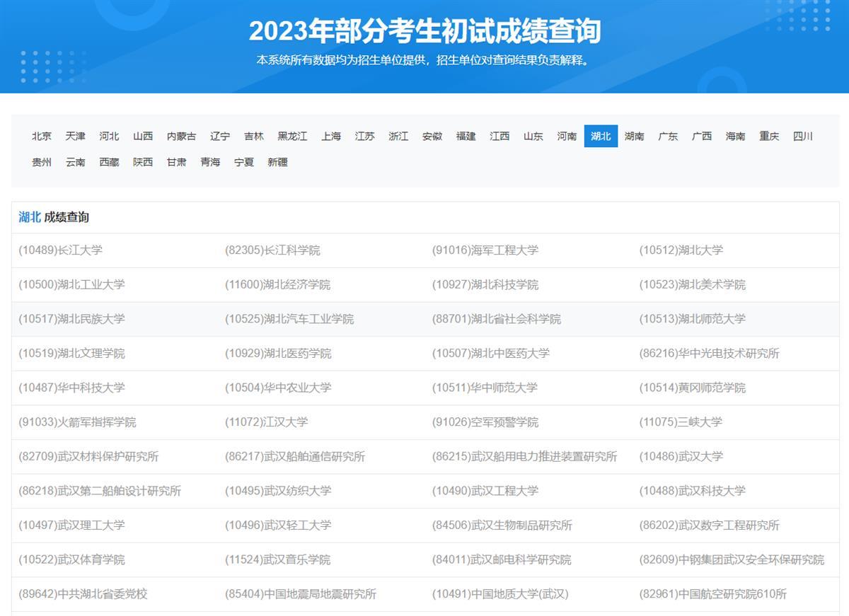The width and height of the screenshot is (849, 616).
Task: Switch to 吉林 province
Action: point(254,136)
